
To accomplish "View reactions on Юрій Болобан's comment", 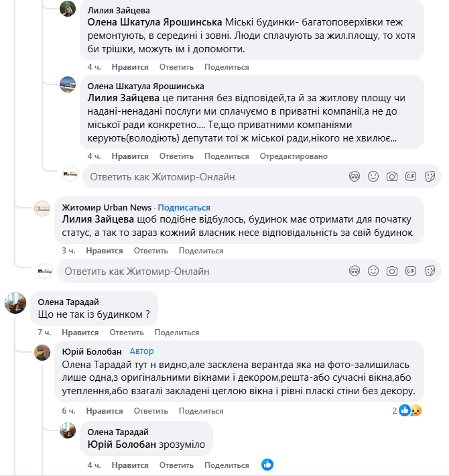I will click(407, 411).
